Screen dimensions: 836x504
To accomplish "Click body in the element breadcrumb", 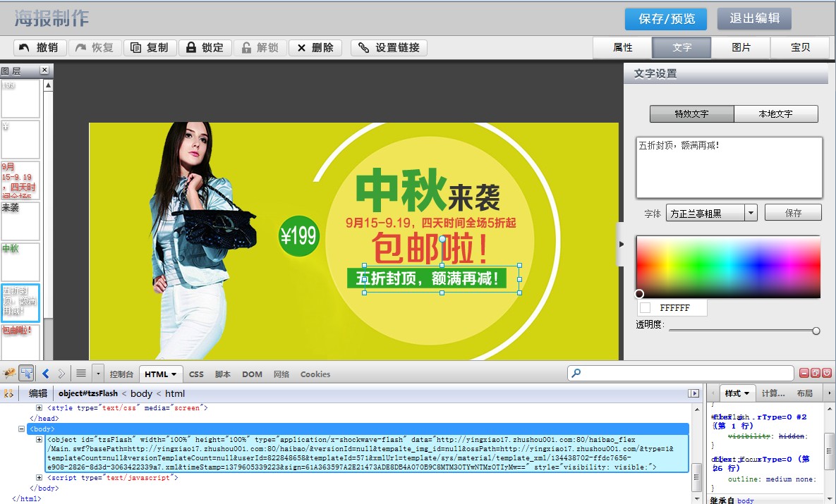I will click(x=141, y=394).
